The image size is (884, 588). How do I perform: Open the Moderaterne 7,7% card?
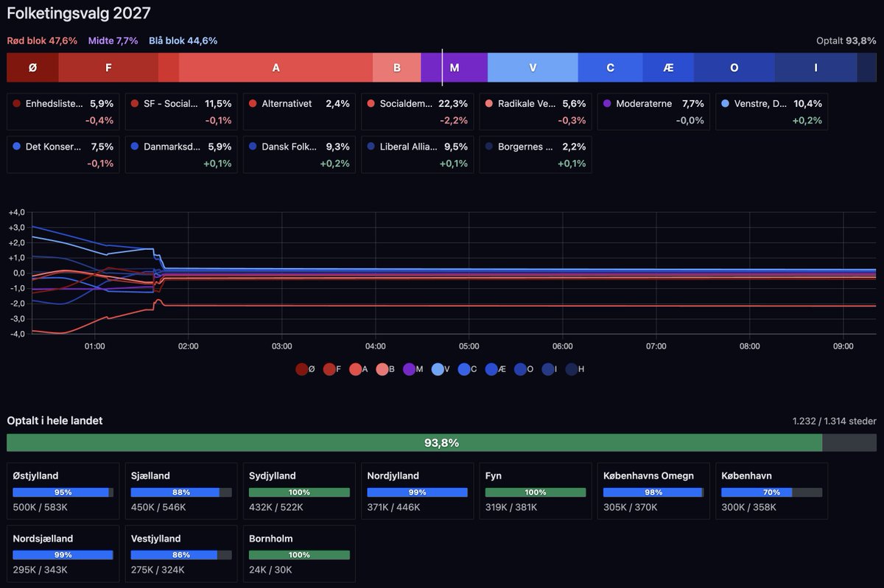[x=653, y=111]
